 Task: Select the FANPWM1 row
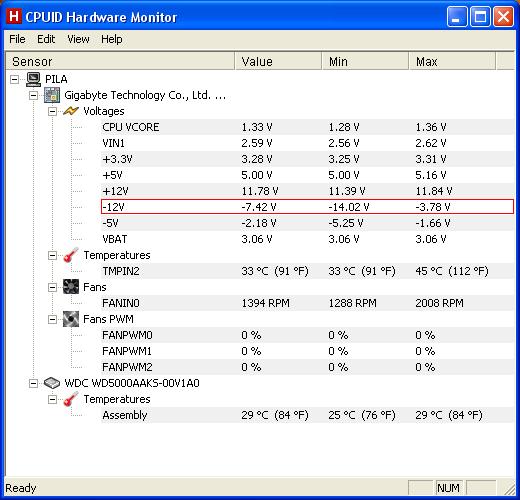[307, 351]
